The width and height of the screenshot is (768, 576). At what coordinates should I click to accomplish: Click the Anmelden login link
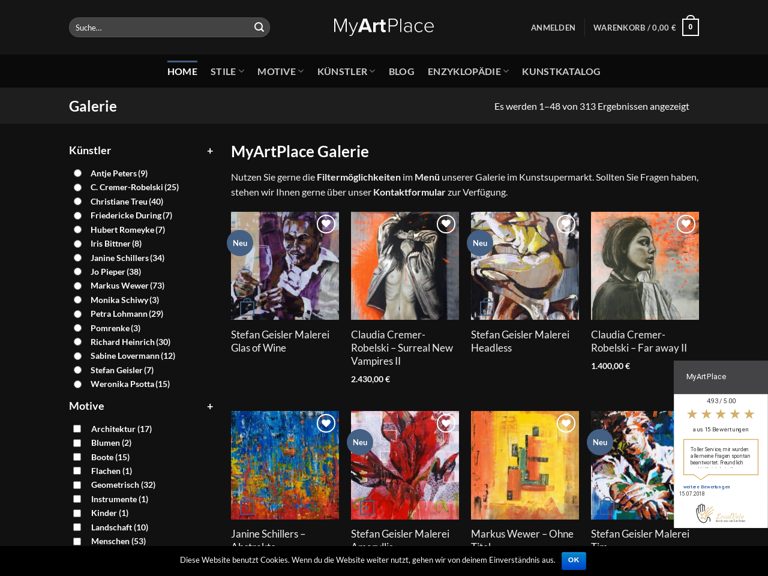(x=553, y=28)
